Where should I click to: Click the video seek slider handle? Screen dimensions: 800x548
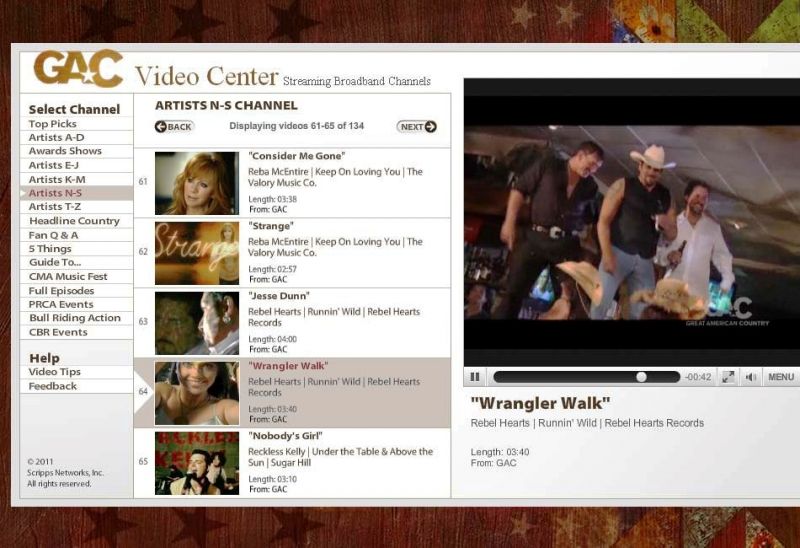tap(642, 377)
